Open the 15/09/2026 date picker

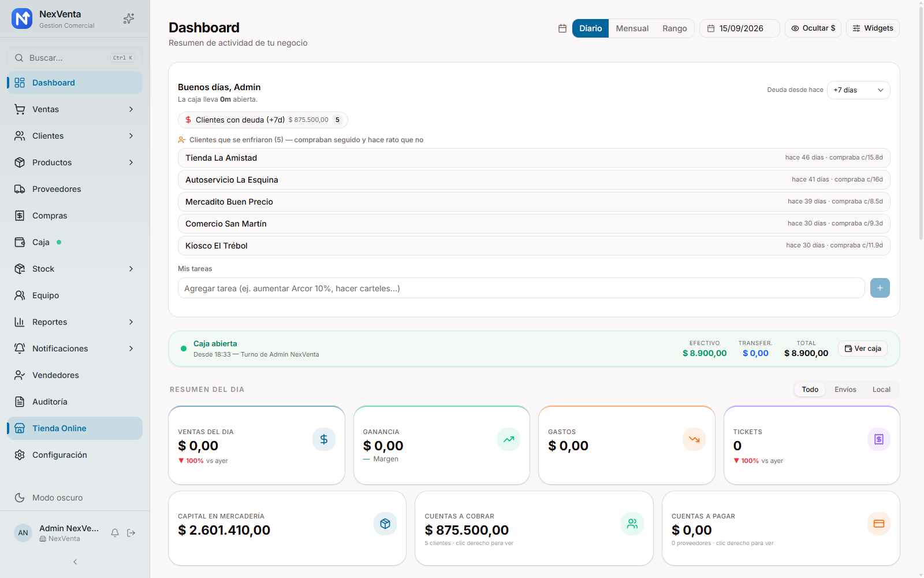(x=739, y=28)
